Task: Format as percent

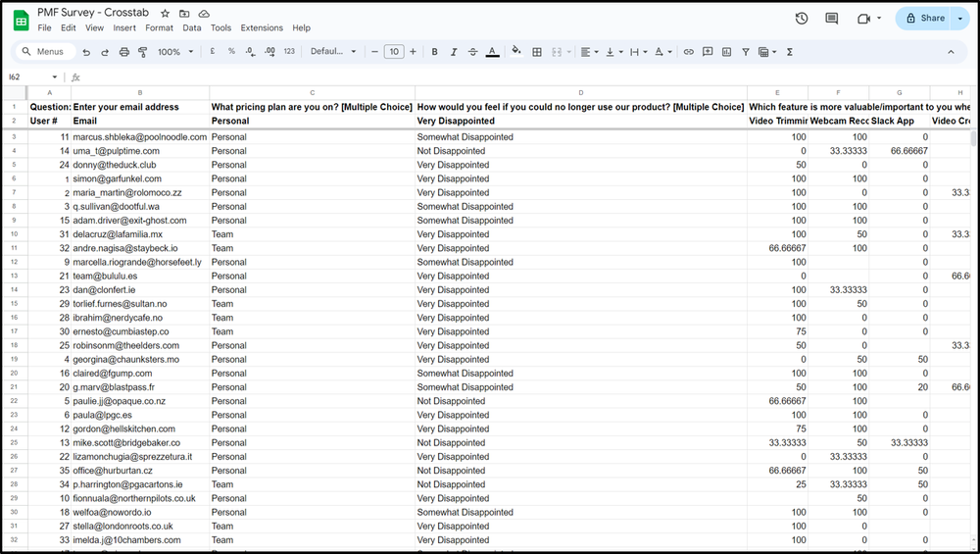Action: click(x=231, y=51)
